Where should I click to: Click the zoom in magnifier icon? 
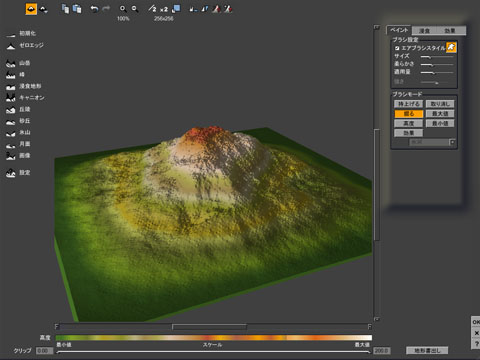(123, 9)
